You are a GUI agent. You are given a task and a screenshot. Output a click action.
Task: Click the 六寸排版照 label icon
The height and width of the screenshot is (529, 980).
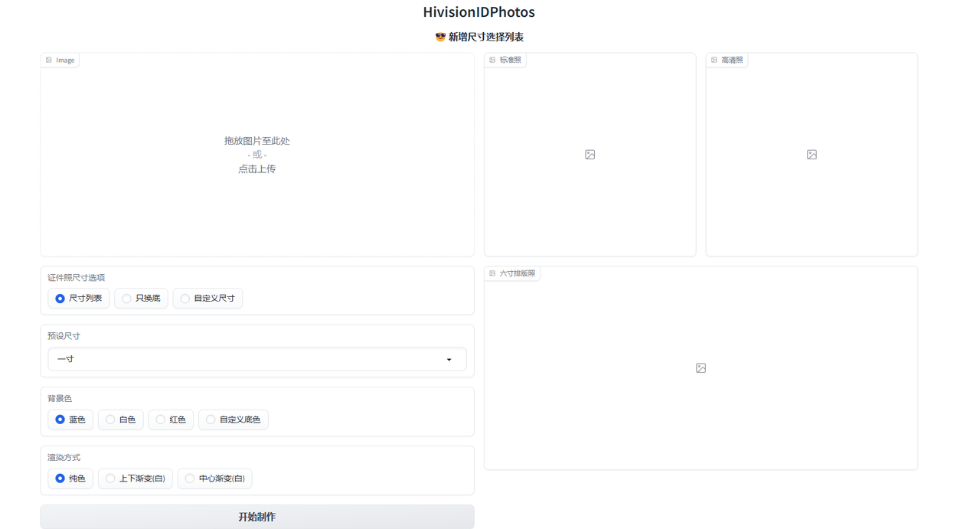(x=492, y=273)
